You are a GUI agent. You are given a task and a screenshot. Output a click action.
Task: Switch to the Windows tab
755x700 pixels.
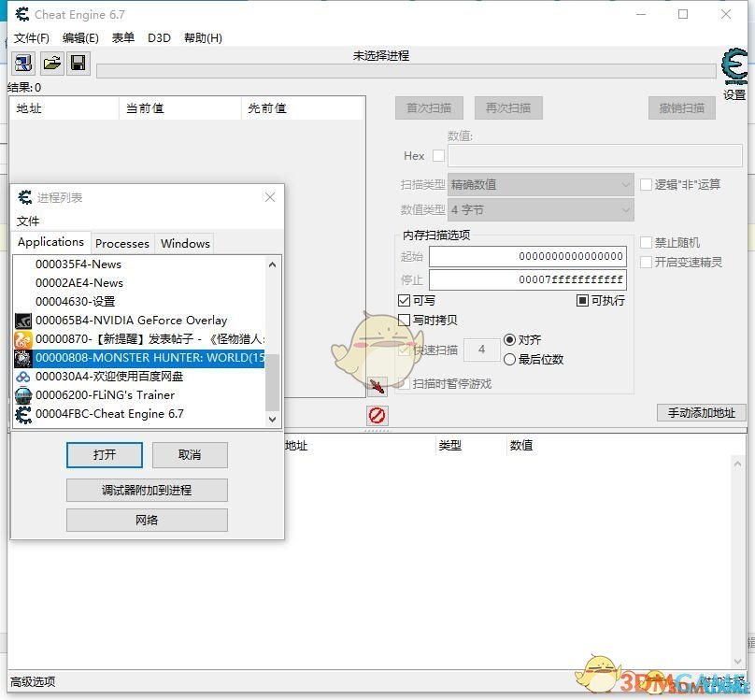[x=185, y=244]
